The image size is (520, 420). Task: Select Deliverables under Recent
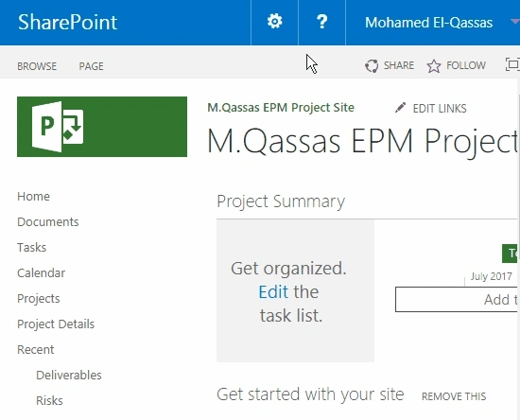tap(69, 376)
